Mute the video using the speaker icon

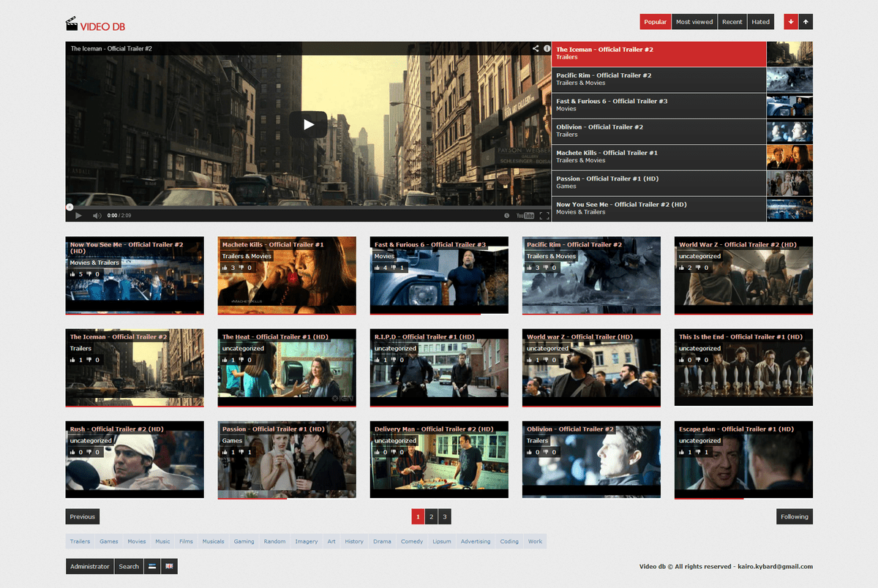pos(97,216)
